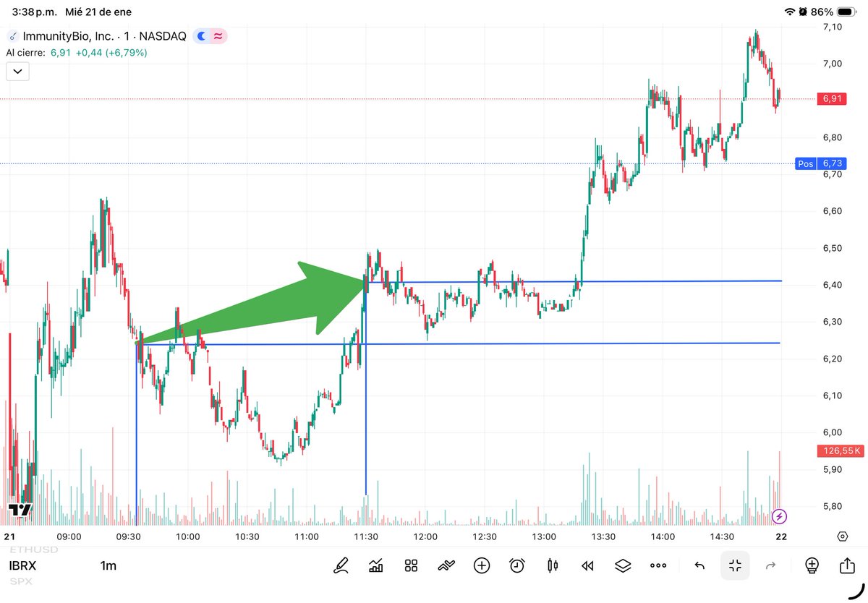Tap the 6,00 price axis label
868x603 pixels.
point(832,432)
